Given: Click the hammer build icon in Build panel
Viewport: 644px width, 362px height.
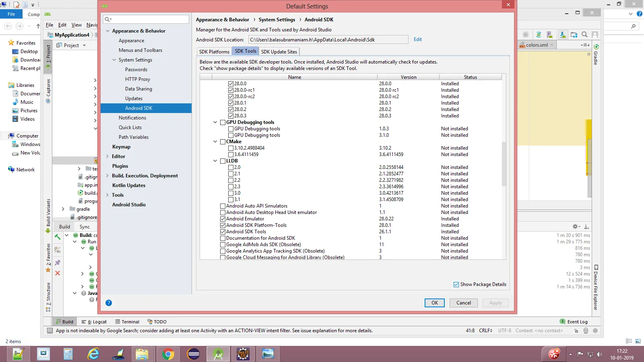Looking at the screenshot, I should coord(58,237).
